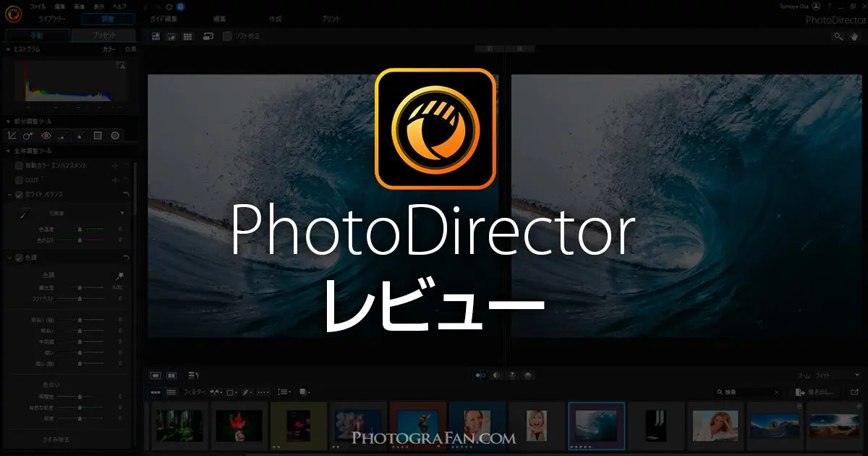Select the crop and straighten tool
Image resolution: width=868 pixels, height=456 pixels.
[12, 135]
